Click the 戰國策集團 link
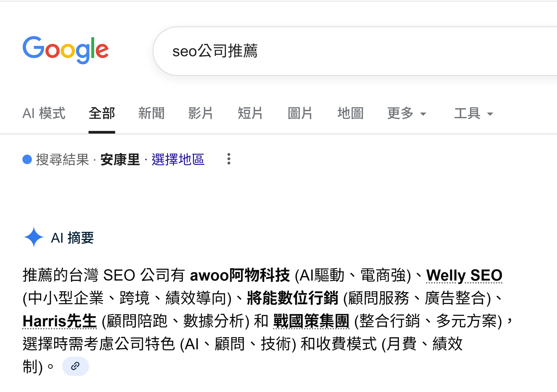The width and height of the screenshot is (557, 392). point(311,321)
